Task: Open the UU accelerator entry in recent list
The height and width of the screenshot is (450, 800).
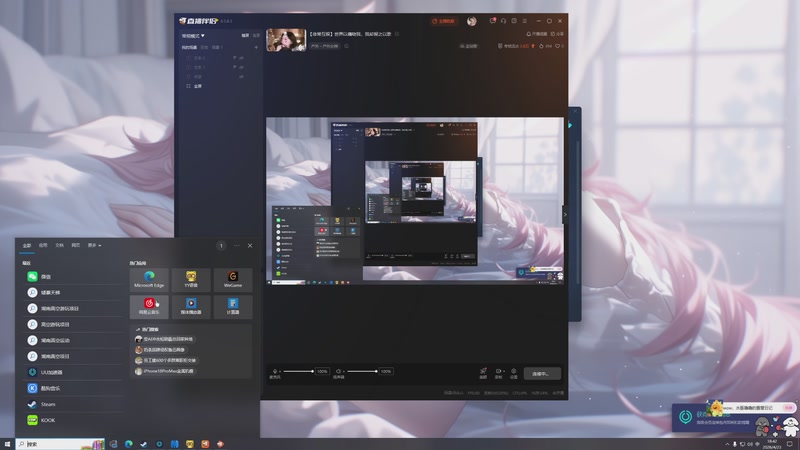Action: click(x=71, y=372)
